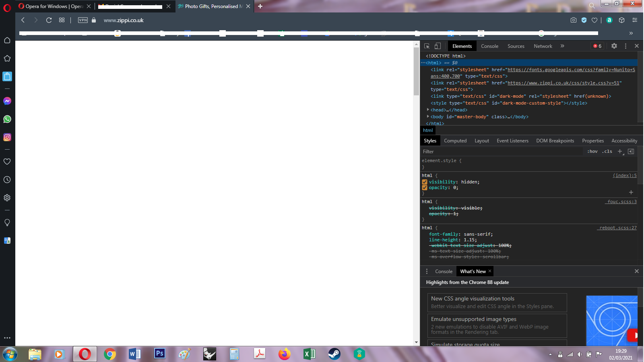
Task: Show more DevTools panel tabs chevron
Action: coord(562,46)
